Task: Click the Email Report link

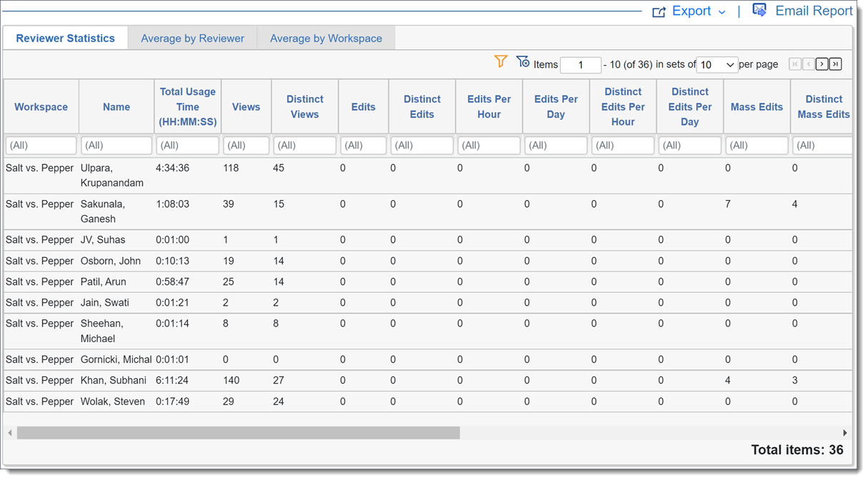Action: (814, 11)
